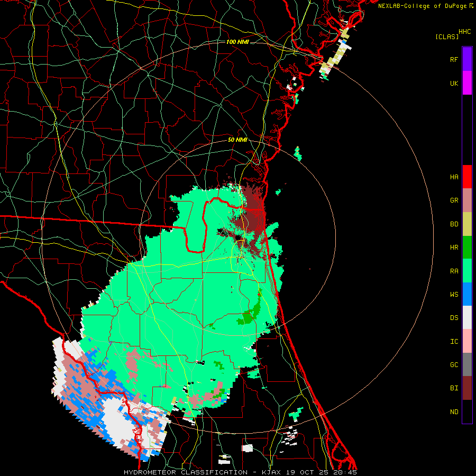Click the BI legend label

(x=454, y=388)
